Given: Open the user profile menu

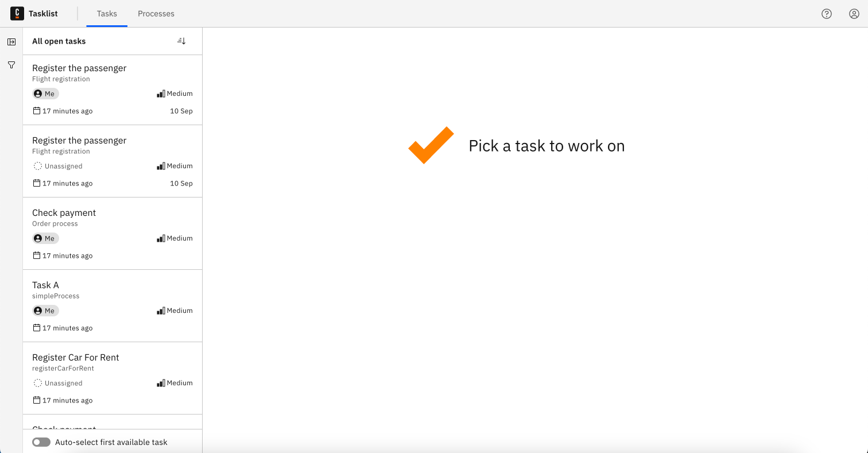Looking at the screenshot, I should click(x=854, y=13).
